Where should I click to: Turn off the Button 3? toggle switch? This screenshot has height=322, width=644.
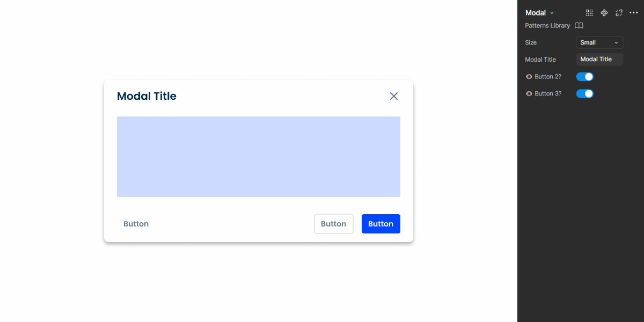tap(584, 93)
